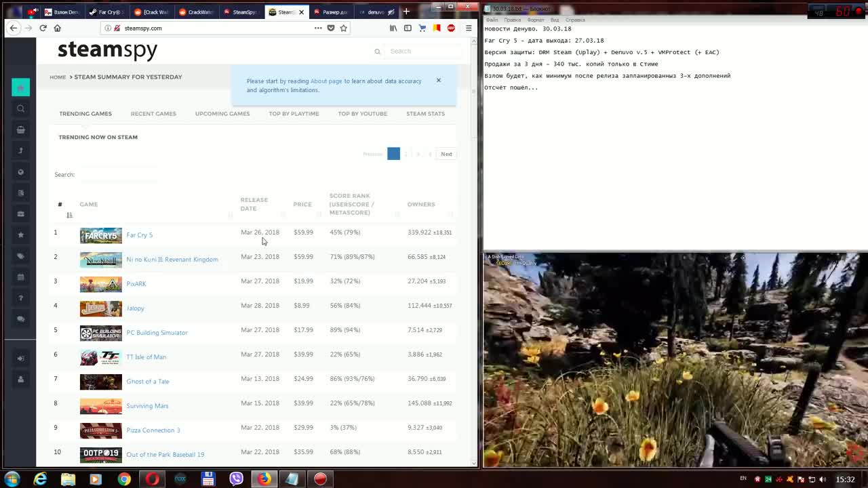Open a new browser tab with plus

coord(406,12)
